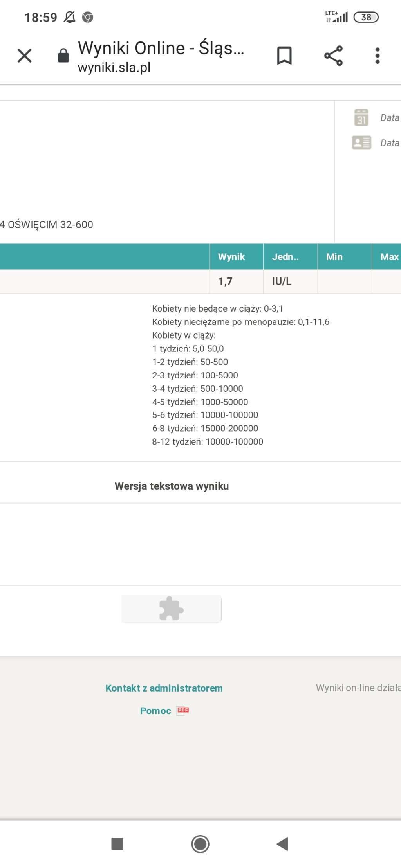The width and height of the screenshot is (401, 868).
Task: Click the Max column header
Action: [x=388, y=257]
